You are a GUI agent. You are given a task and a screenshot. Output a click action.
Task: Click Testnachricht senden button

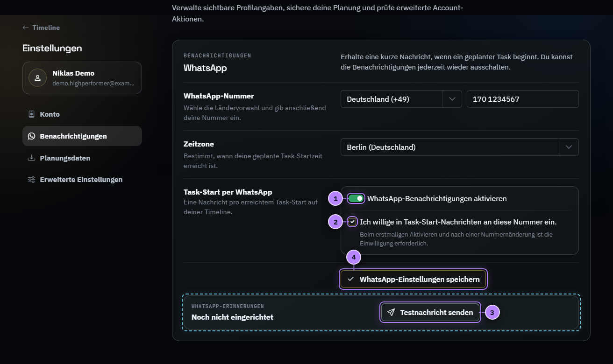(430, 313)
